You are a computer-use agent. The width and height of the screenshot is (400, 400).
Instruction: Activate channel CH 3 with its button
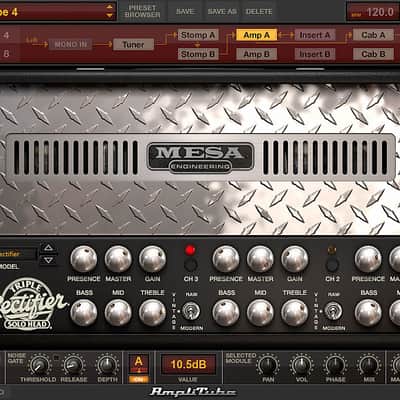click(x=190, y=265)
